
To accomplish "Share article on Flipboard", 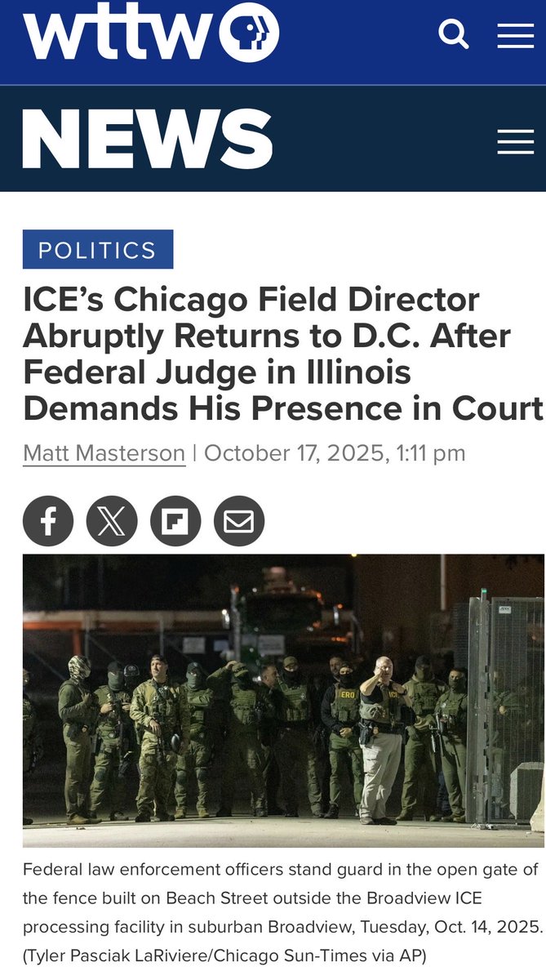I will click(175, 521).
